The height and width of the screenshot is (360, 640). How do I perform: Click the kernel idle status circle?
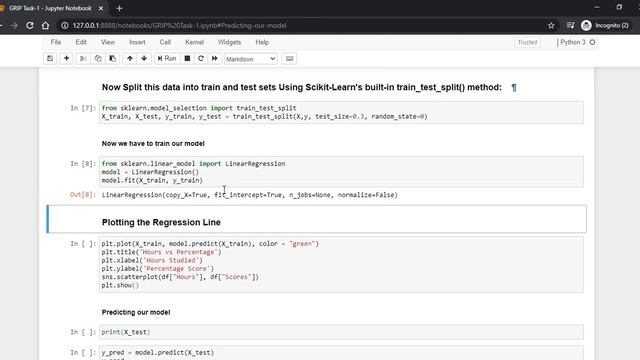point(592,42)
